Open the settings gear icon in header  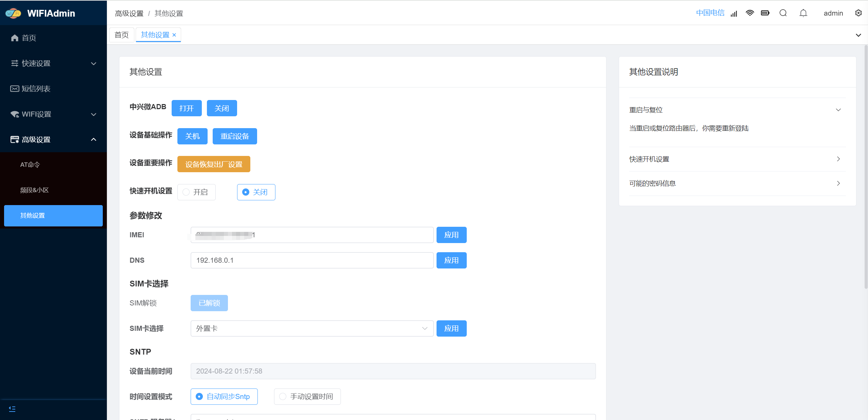(x=859, y=13)
